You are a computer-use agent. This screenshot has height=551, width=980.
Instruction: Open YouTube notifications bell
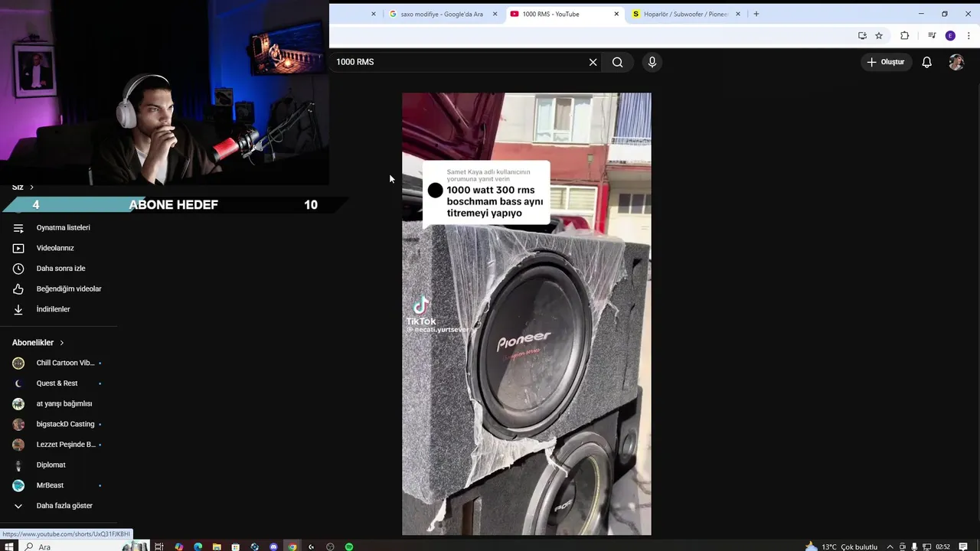point(926,62)
